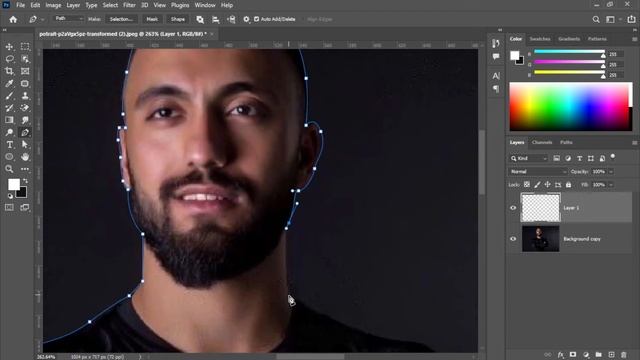
Task: Toggle smart object filter in Layers panel
Action: pos(602,158)
